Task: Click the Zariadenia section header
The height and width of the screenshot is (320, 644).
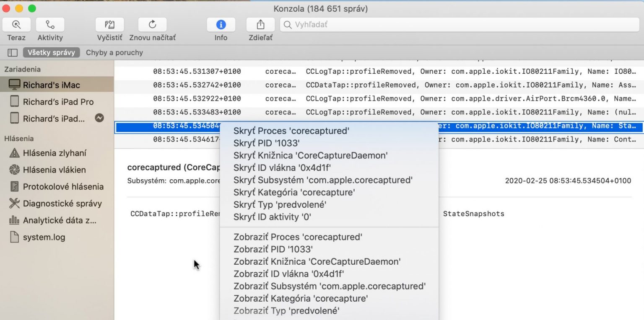Action: point(23,70)
